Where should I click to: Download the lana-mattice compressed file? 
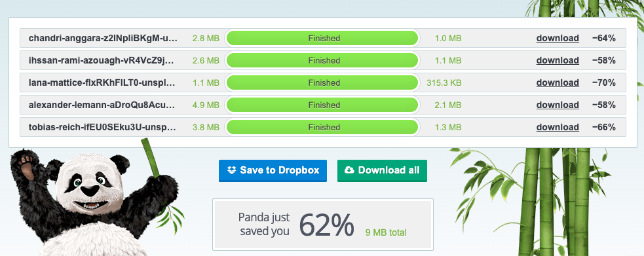[x=558, y=82]
